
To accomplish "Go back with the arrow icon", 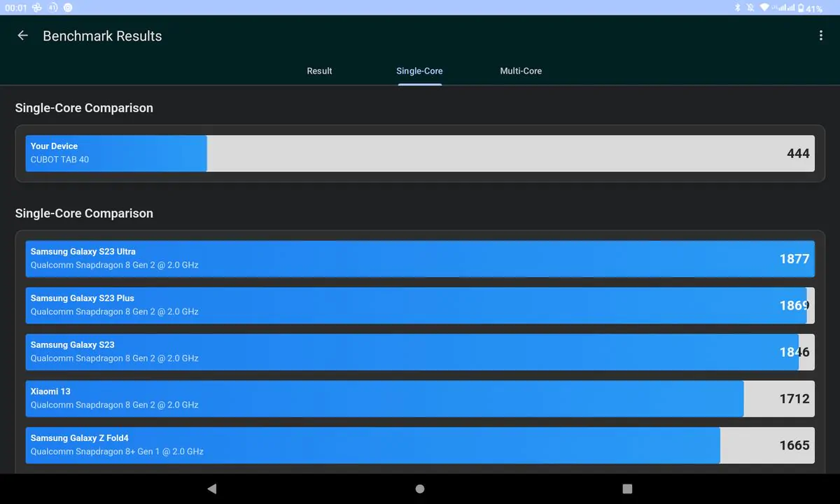I will [23, 36].
